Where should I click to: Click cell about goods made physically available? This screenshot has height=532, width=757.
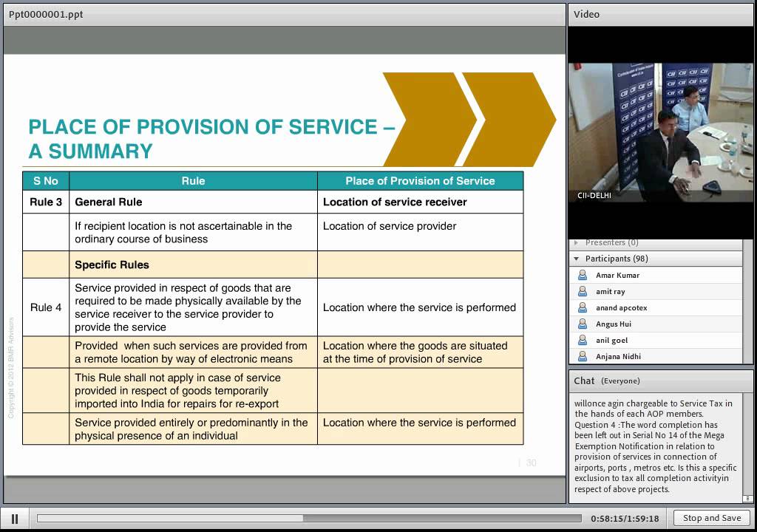193,307
